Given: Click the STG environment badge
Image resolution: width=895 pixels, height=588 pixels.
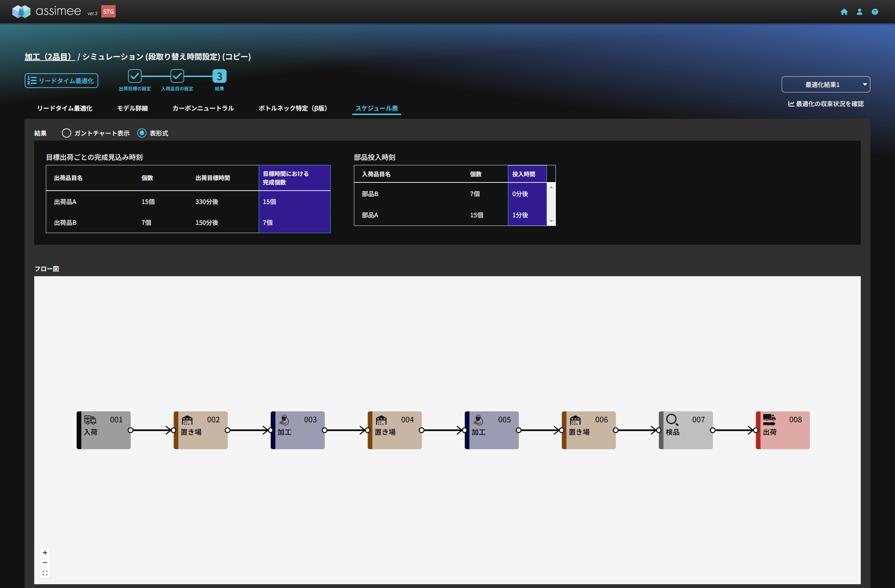Looking at the screenshot, I should (x=108, y=11).
